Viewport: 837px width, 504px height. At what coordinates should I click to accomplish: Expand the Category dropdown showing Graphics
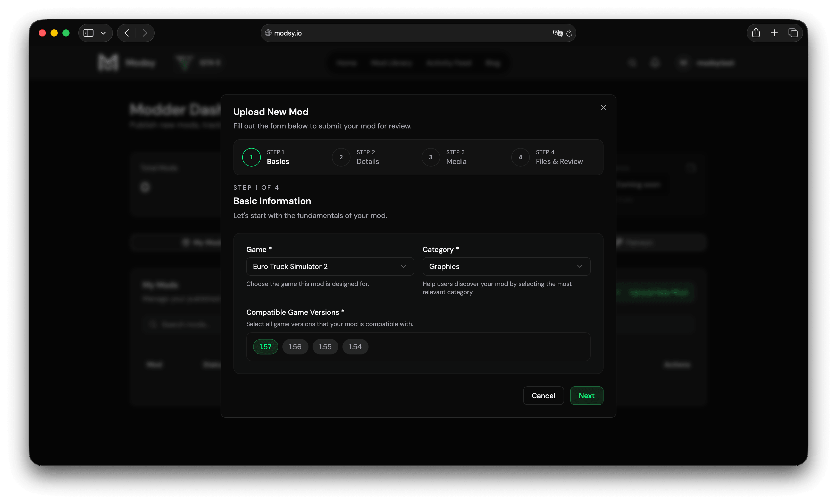pyautogui.click(x=506, y=266)
